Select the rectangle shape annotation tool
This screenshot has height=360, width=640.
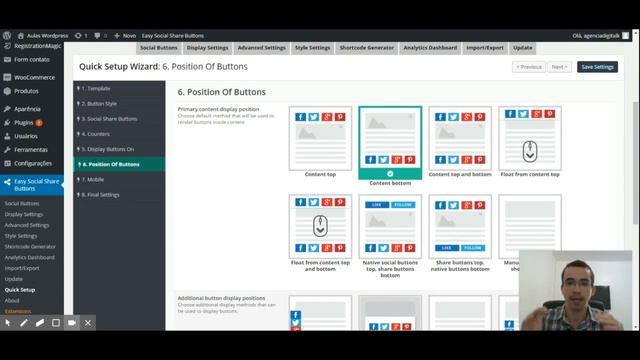click(56, 323)
